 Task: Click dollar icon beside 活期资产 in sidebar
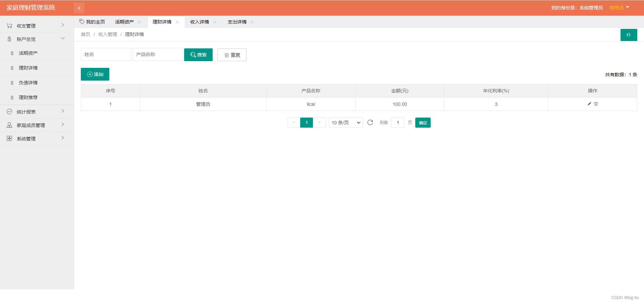click(12, 53)
